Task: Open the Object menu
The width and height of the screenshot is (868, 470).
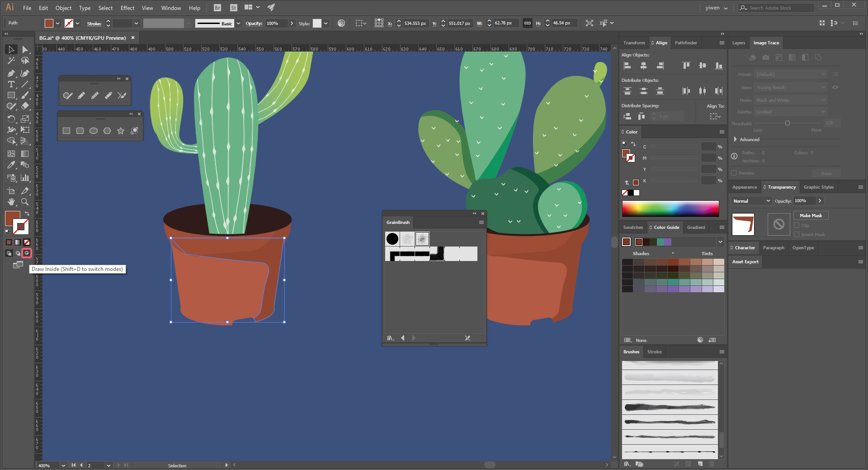Action: tap(63, 8)
